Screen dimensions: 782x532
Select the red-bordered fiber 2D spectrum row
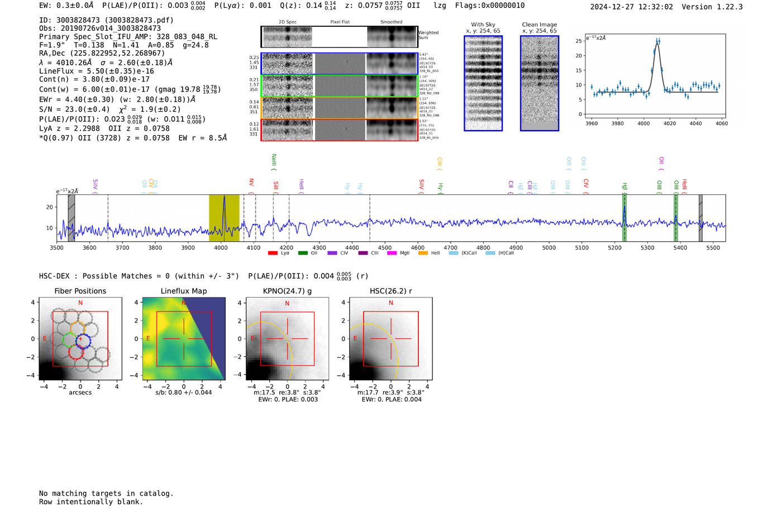[x=339, y=130]
